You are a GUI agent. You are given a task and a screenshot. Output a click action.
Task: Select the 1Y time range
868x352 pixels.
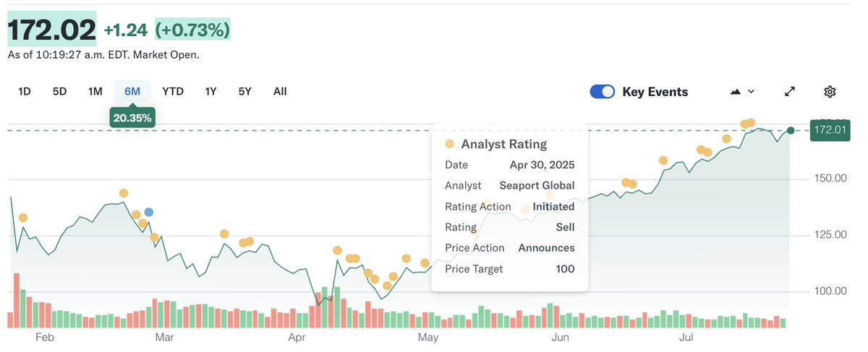pyautogui.click(x=210, y=91)
